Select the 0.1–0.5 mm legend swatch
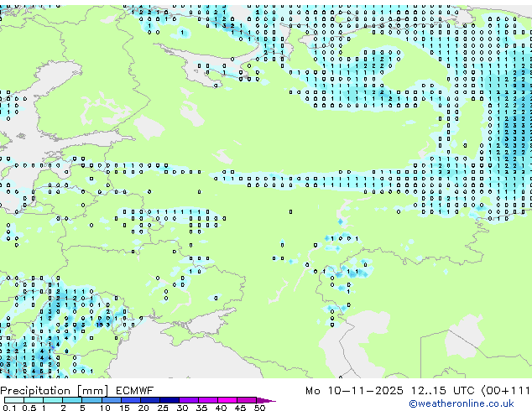This screenshot has width=532, height=411. (x=14, y=400)
